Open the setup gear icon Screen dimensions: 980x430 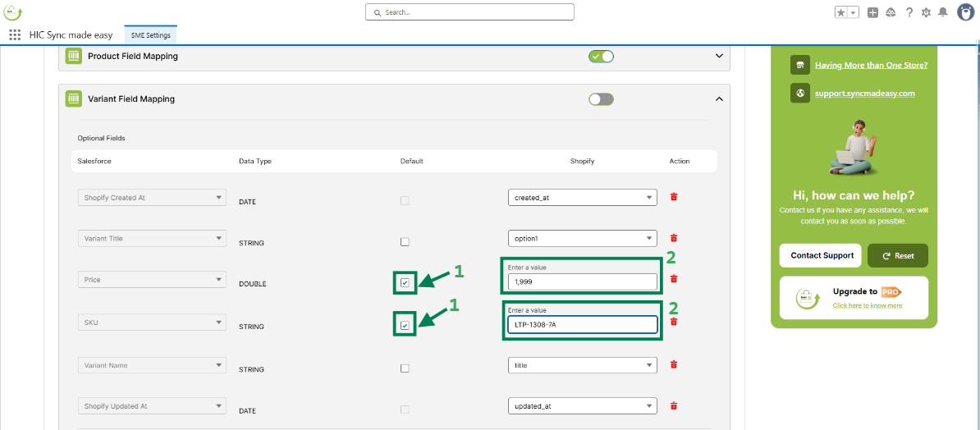pyautogui.click(x=927, y=12)
